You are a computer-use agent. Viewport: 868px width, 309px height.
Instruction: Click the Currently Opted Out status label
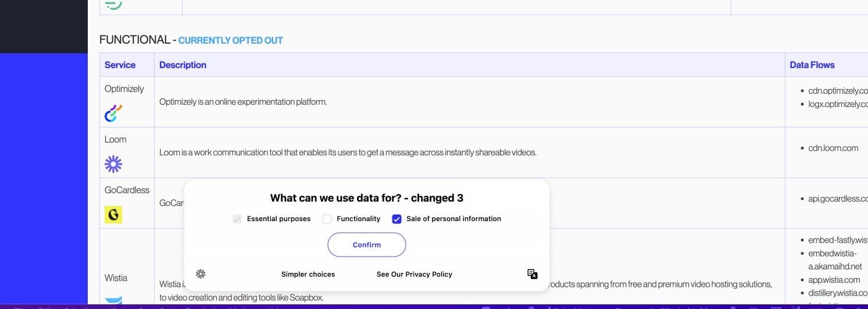[230, 41]
